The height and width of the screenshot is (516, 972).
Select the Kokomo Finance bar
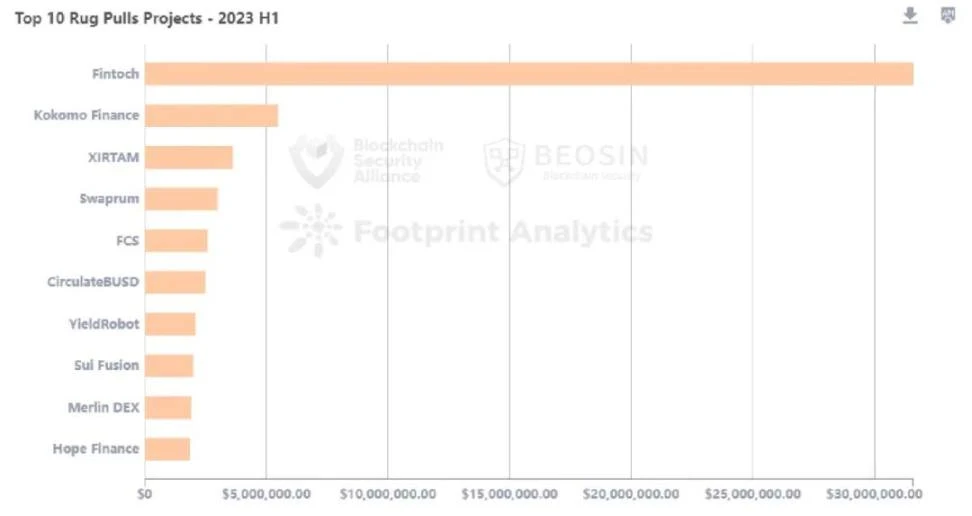tap(211, 116)
